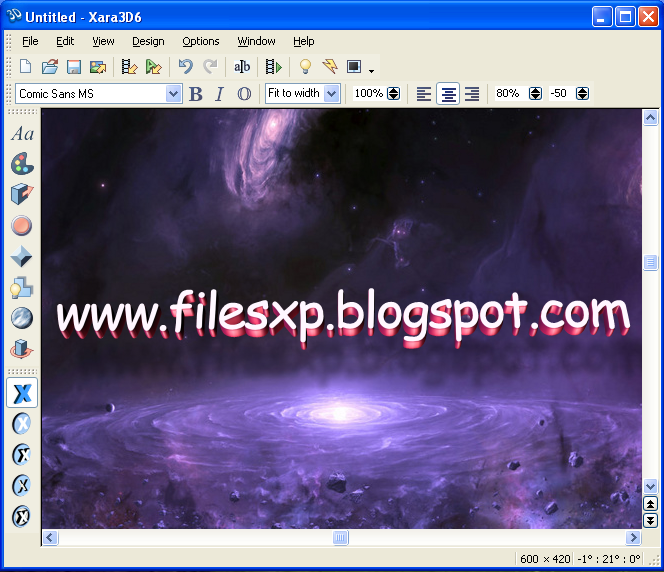Select the X in round board style

pos(22,455)
